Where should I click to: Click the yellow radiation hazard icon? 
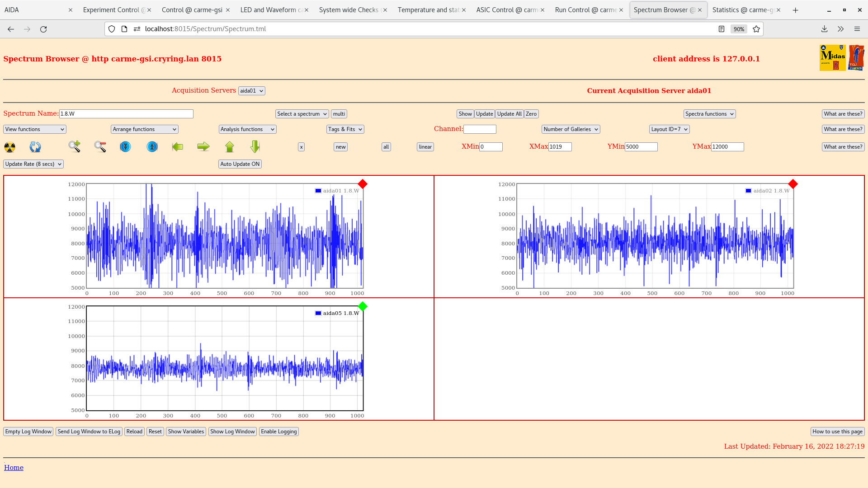pyautogui.click(x=9, y=147)
